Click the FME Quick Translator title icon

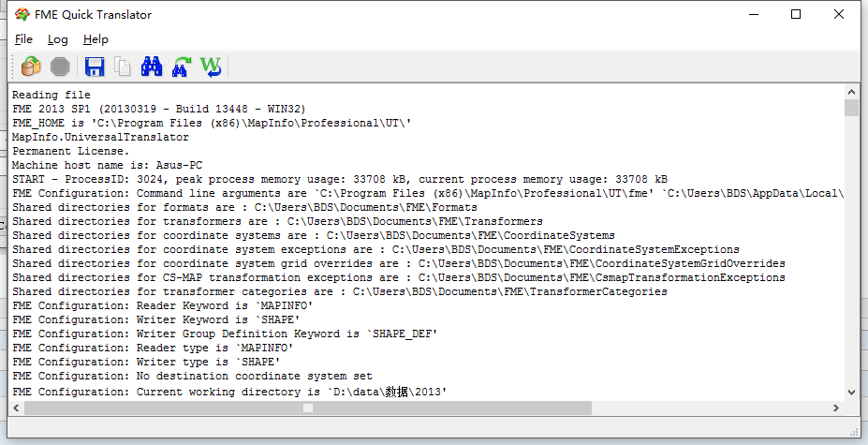tap(22, 14)
